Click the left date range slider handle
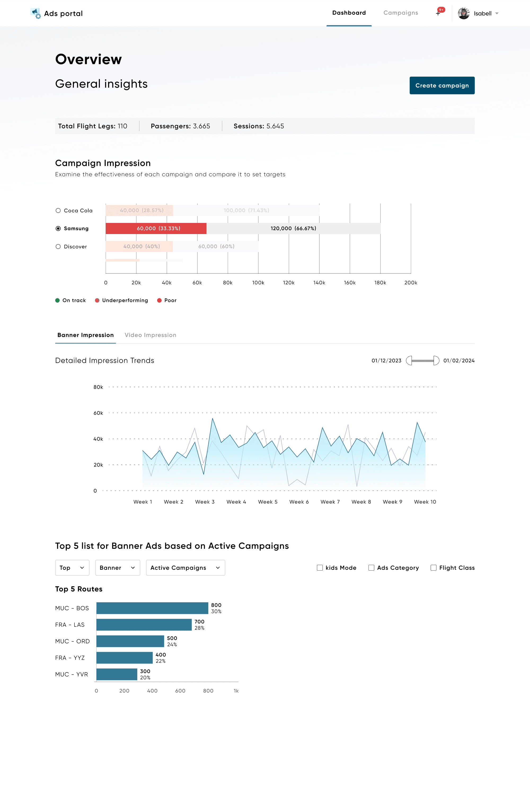This screenshot has height=812, width=530. point(409,361)
